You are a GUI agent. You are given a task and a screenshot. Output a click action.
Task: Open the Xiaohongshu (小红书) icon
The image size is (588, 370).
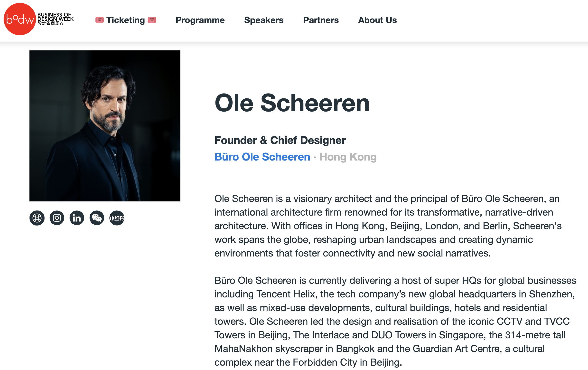[117, 218]
